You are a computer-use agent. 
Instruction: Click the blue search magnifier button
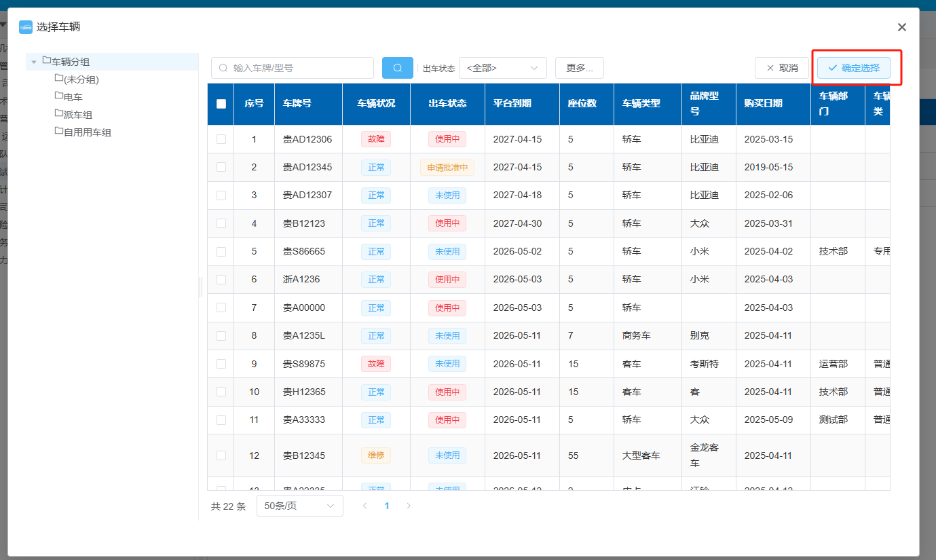397,68
